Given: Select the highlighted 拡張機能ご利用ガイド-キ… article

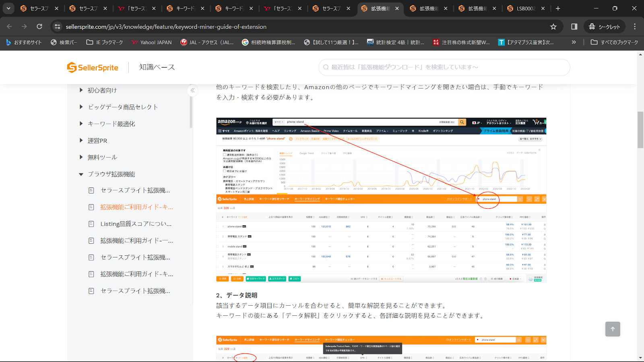Looking at the screenshot, I should click(x=136, y=207).
